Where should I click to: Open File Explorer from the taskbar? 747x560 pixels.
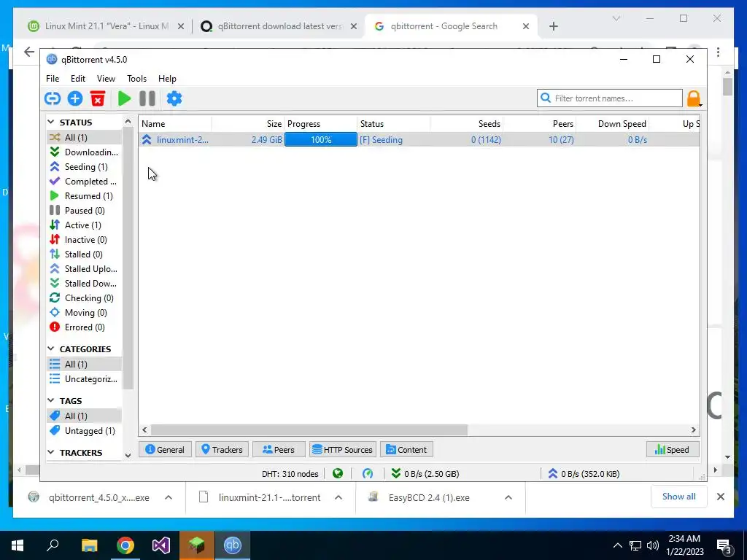point(89,545)
